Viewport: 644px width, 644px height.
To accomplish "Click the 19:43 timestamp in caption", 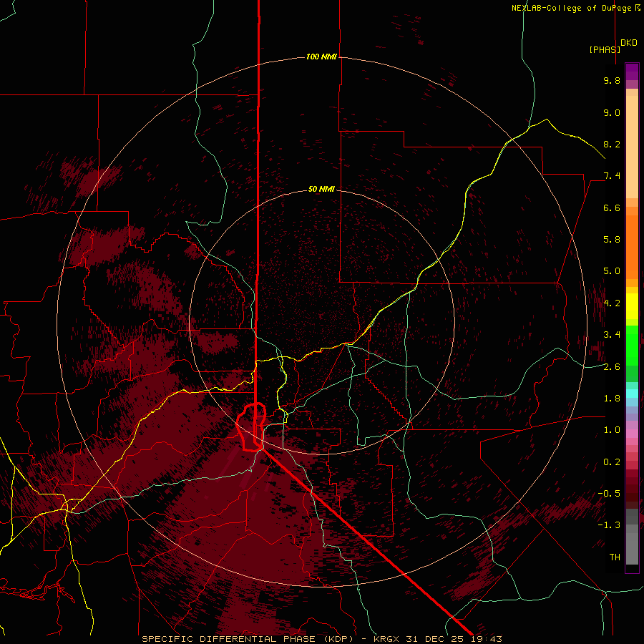I will tap(488, 639).
